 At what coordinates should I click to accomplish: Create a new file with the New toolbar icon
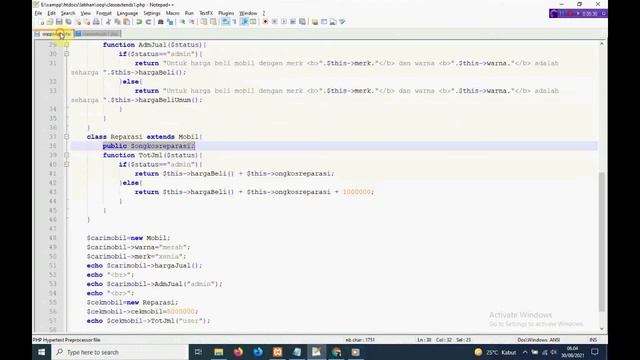point(41,22)
